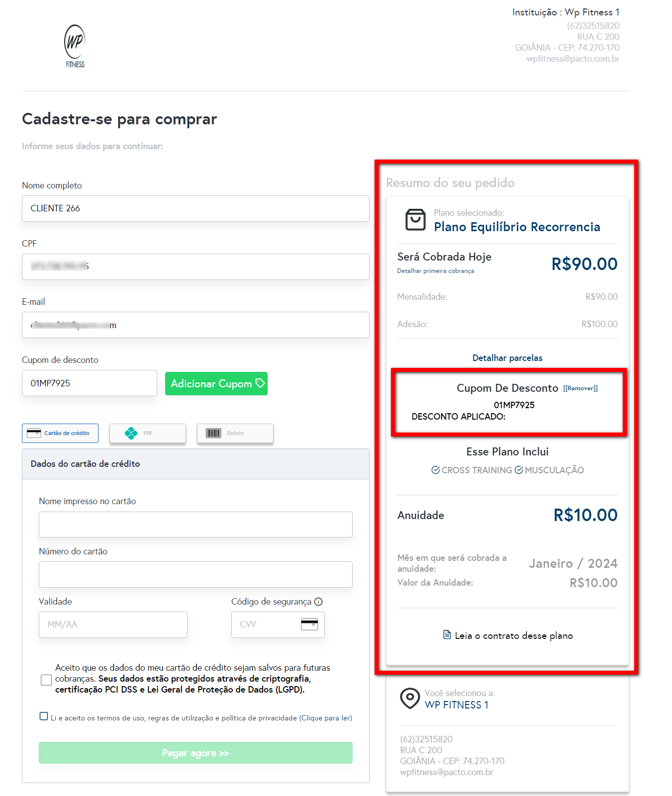
Task: Click the security code info icon
Action: [x=318, y=602]
